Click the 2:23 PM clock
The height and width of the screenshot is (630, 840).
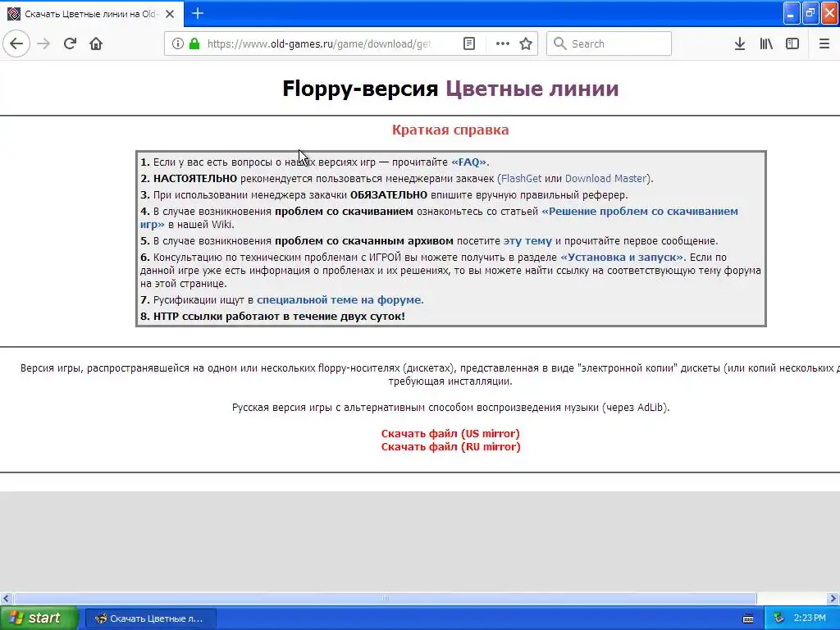810,619
